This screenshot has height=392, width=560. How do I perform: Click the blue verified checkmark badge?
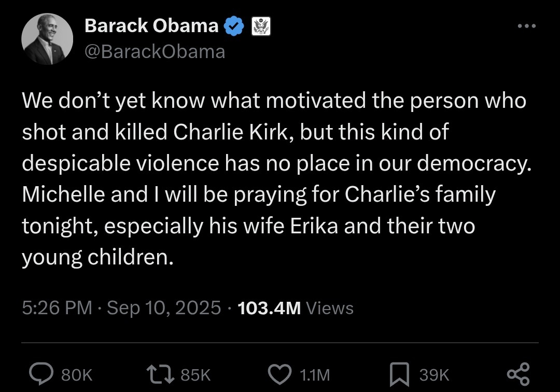click(x=235, y=26)
